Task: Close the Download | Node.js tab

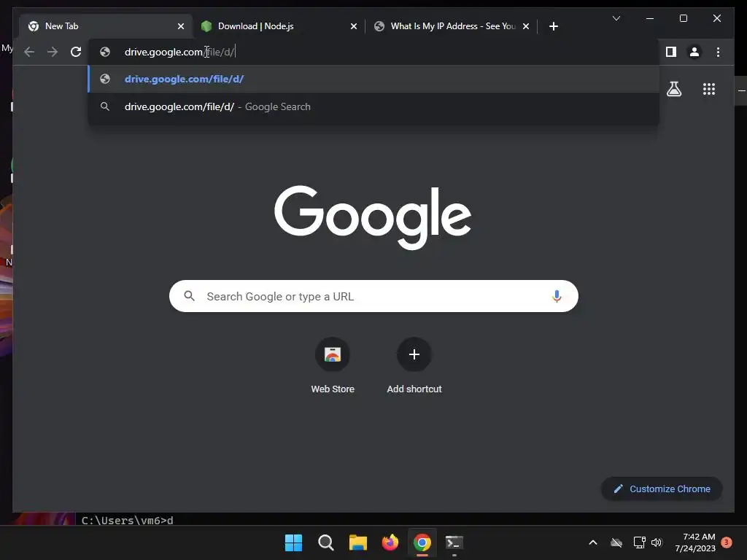Action: [x=354, y=26]
